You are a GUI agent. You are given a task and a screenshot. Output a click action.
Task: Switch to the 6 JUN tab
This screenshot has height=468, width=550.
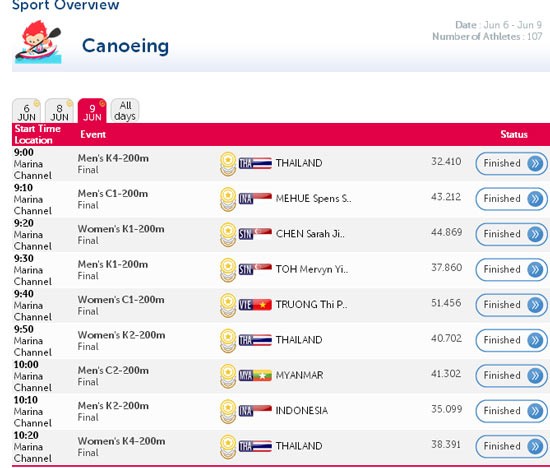coord(26,111)
